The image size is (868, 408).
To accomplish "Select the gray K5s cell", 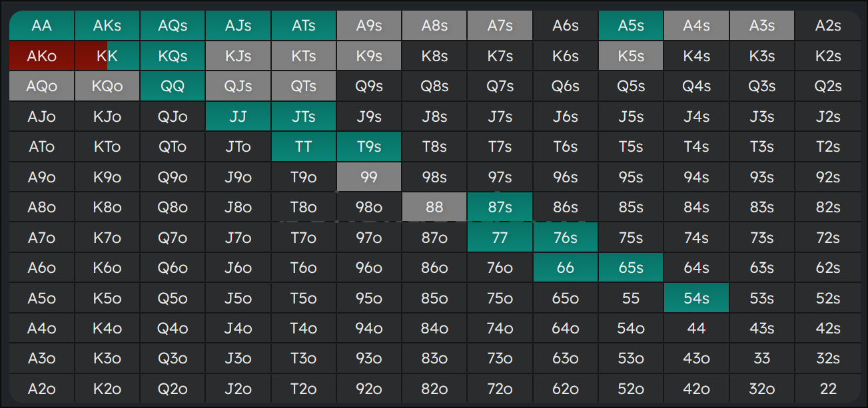I will pos(631,57).
